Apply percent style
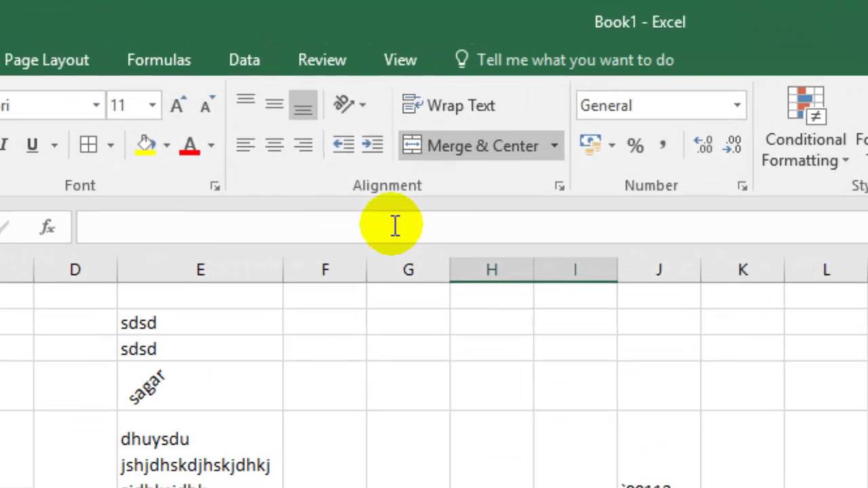The width and height of the screenshot is (868, 488). pyautogui.click(x=635, y=145)
